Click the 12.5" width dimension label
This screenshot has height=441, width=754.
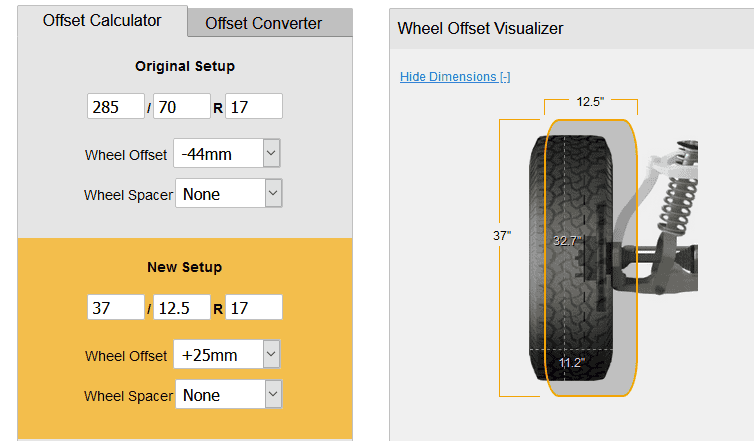[x=591, y=102]
